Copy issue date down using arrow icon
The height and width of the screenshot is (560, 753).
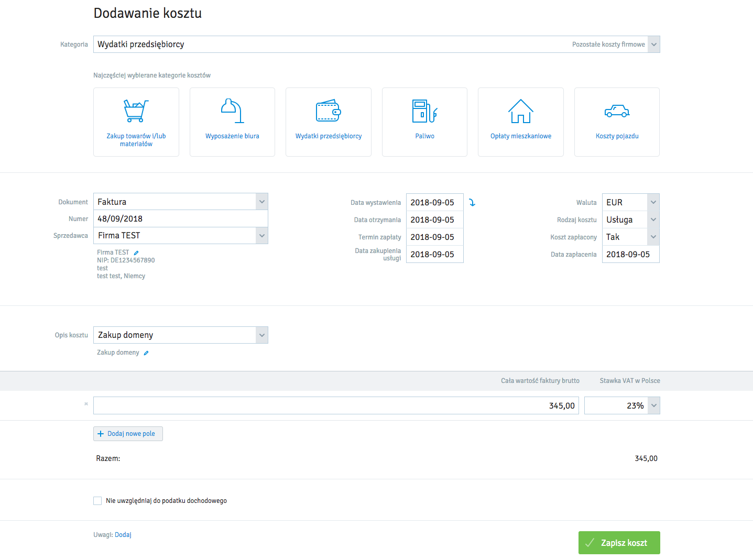click(472, 202)
